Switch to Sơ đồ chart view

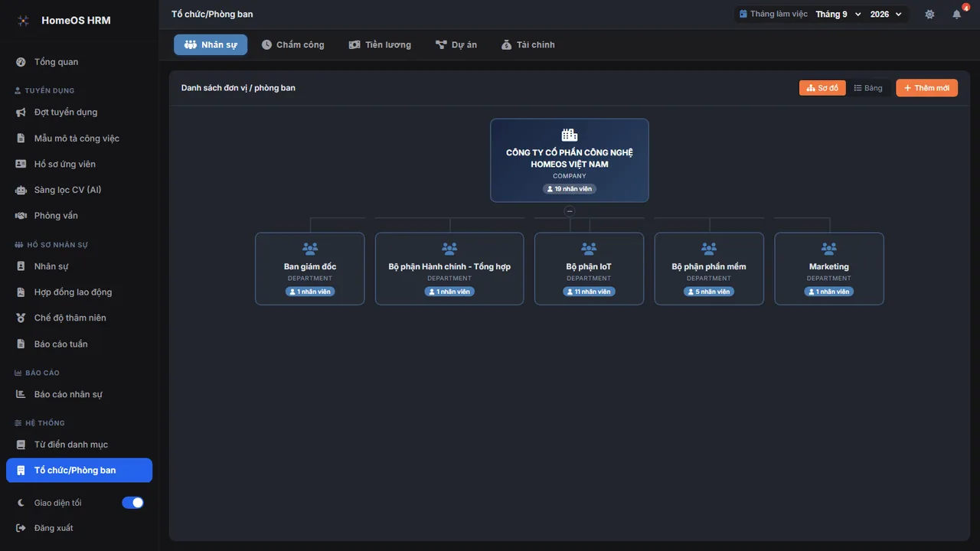pyautogui.click(x=822, y=88)
